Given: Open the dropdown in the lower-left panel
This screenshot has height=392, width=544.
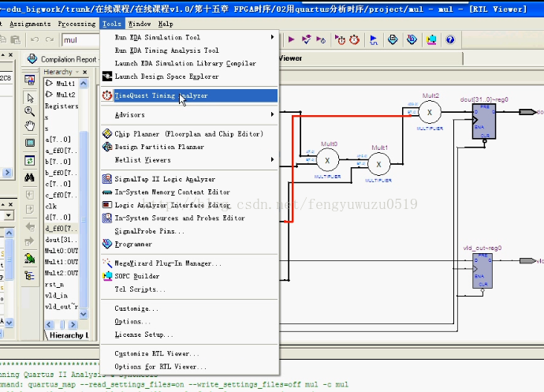Looking at the screenshot, I should click(x=9, y=215).
